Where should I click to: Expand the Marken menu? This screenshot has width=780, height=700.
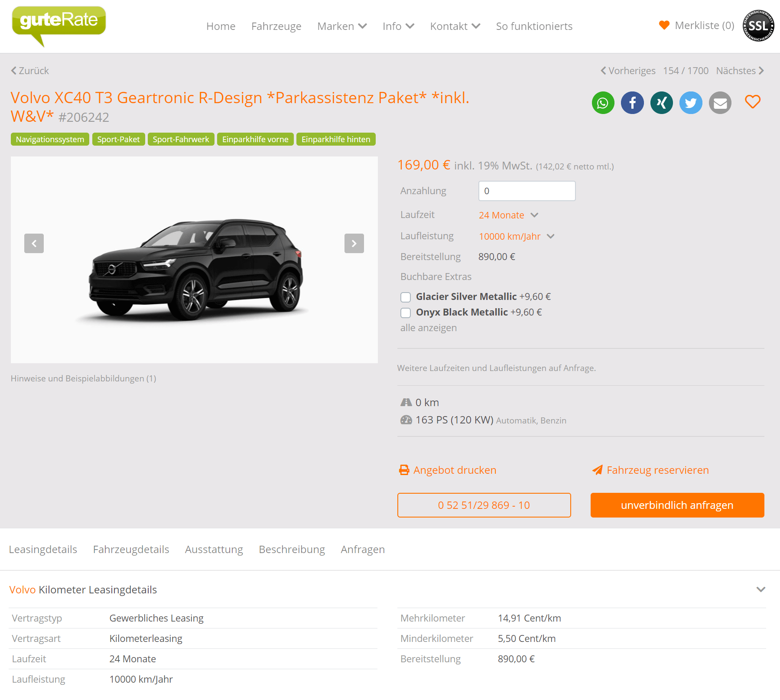tap(342, 26)
